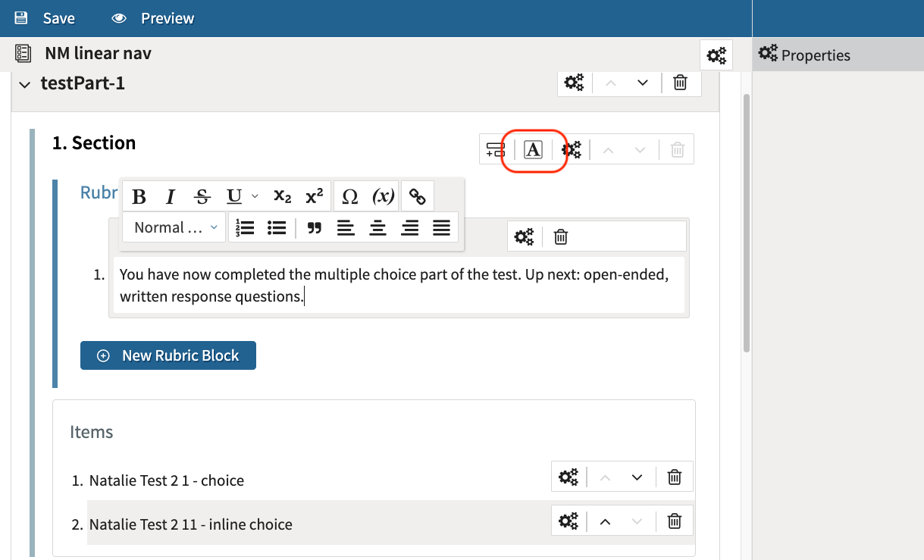Collapse the testPart-1 section chevron
924x560 pixels.
pyautogui.click(x=23, y=83)
